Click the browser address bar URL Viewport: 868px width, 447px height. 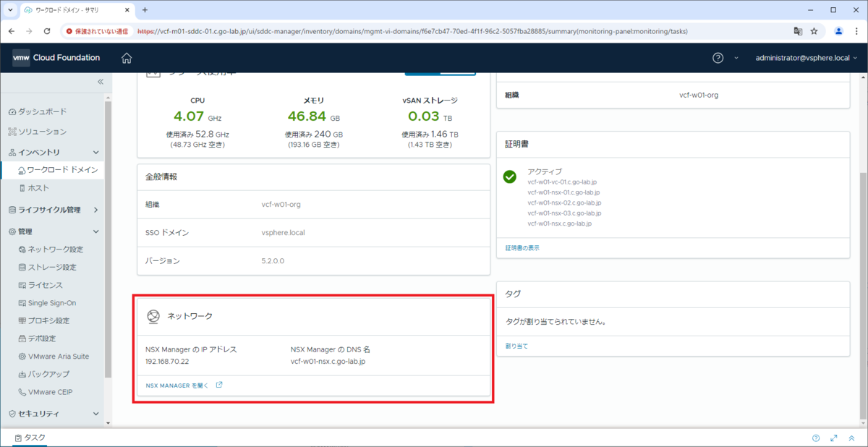[412, 32]
